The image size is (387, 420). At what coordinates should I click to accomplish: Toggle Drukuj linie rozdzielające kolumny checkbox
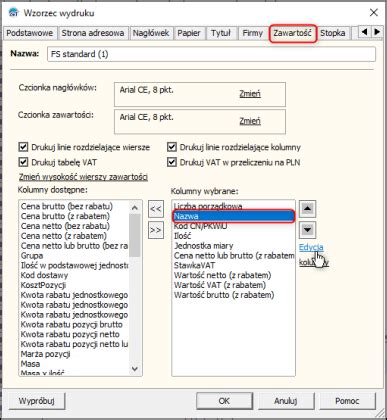tap(172, 147)
